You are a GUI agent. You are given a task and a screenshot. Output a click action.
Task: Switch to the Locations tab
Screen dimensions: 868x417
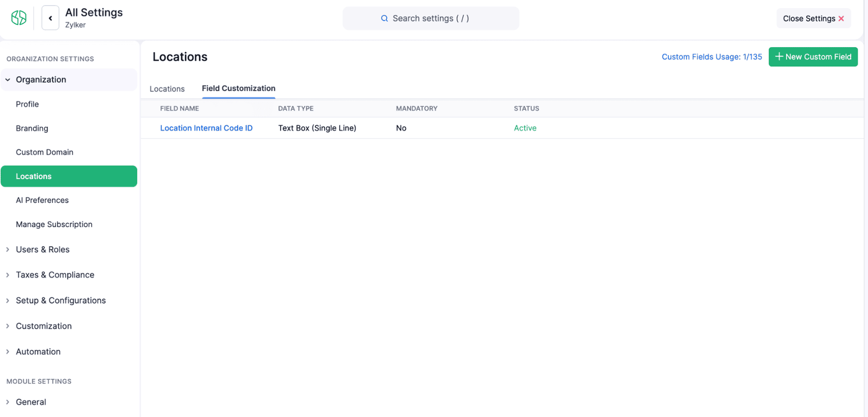167,89
